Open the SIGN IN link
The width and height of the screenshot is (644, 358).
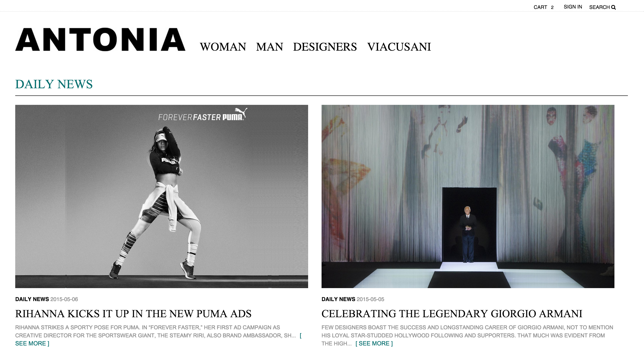click(x=573, y=7)
